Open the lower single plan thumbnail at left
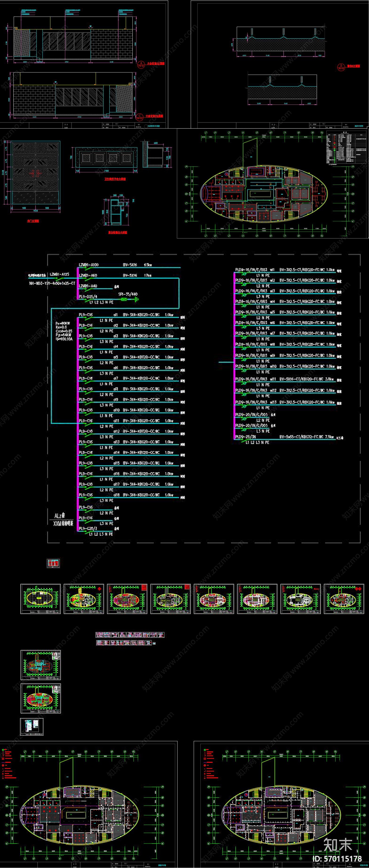The width and height of the screenshot is (369, 868). click(41, 698)
